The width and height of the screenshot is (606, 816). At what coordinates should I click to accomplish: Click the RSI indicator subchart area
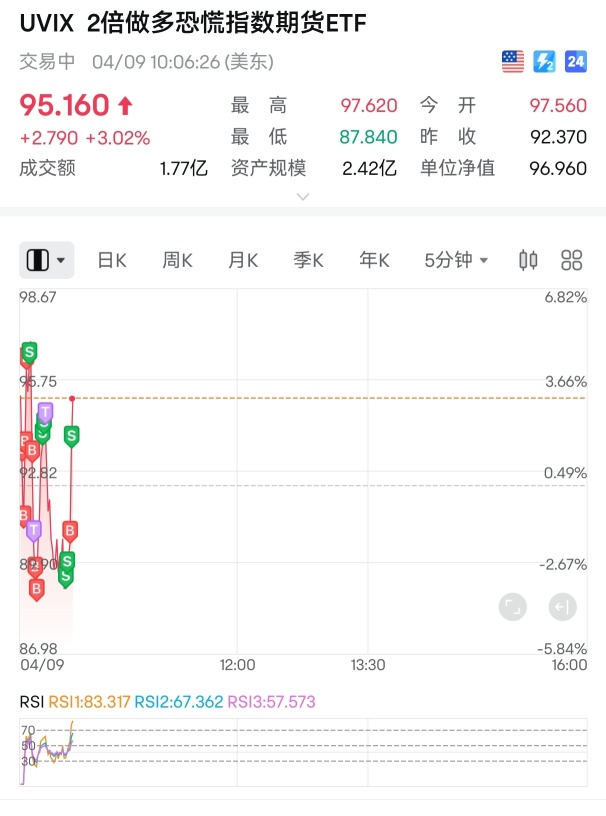click(x=300, y=750)
